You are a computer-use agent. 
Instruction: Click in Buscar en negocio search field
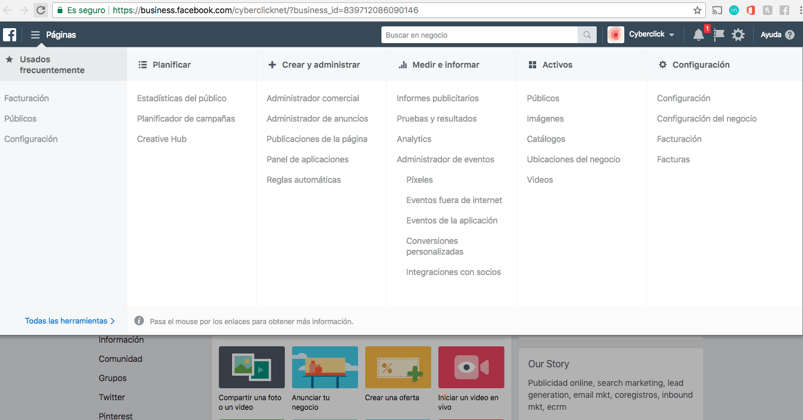click(x=479, y=35)
